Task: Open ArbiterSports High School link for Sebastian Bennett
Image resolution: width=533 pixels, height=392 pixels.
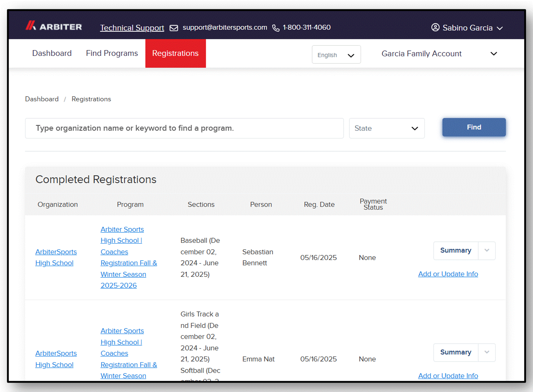Action: point(56,257)
